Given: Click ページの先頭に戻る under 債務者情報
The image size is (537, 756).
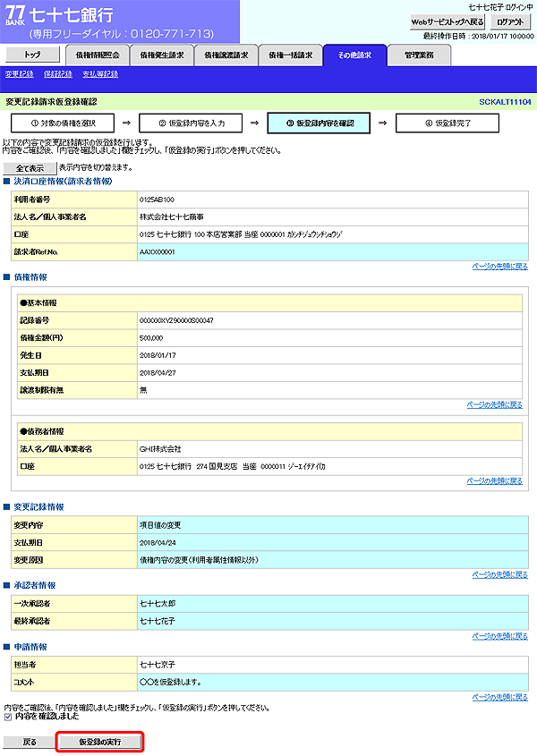Looking at the screenshot, I should point(495,480).
